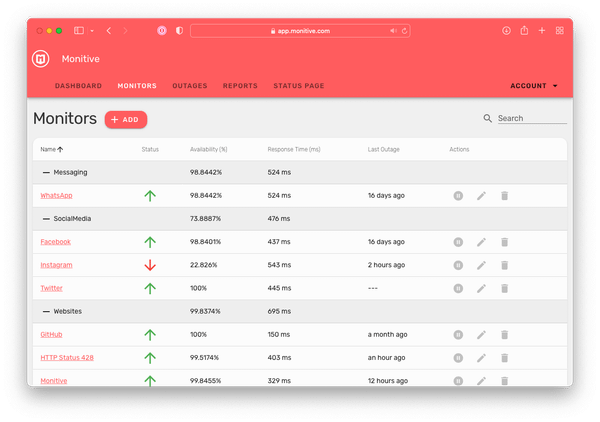Show Safari tab overview
600x422 pixels.
pos(559,31)
